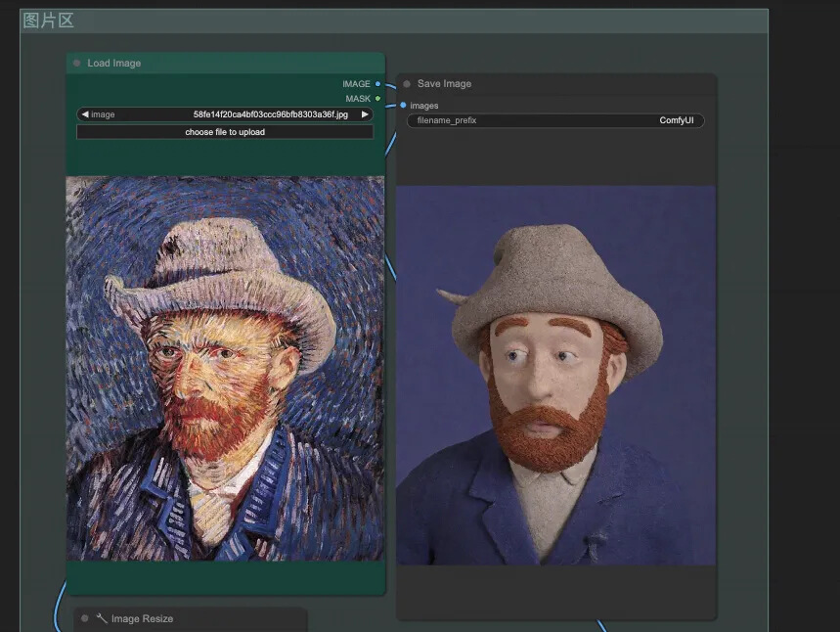The width and height of the screenshot is (840, 632).
Task: Select the Save Image node title
Action: click(x=444, y=84)
